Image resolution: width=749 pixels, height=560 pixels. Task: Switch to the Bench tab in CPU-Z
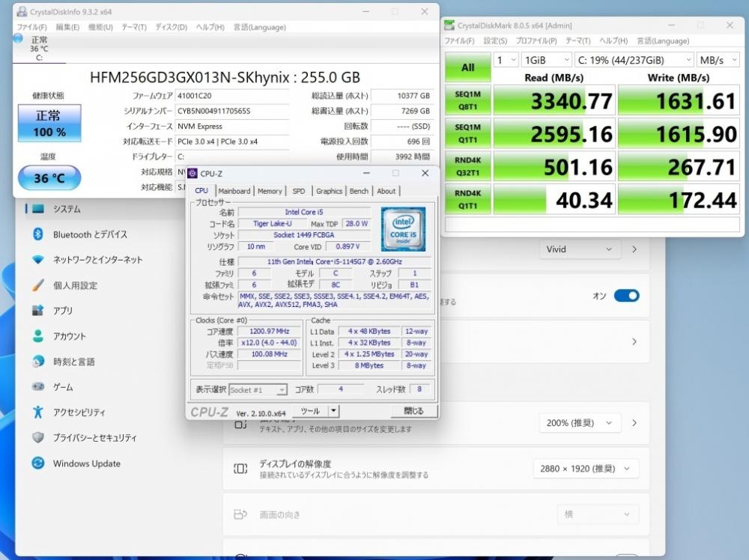coord(359,191)
